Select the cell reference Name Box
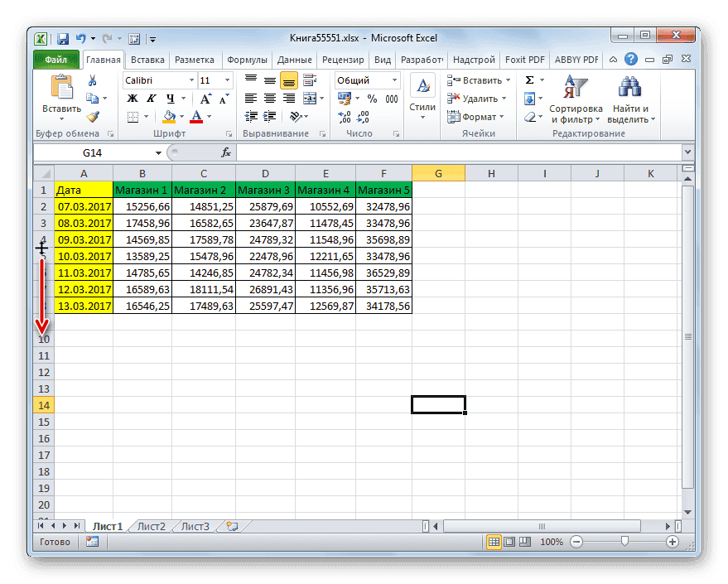Screen dimensions: 728x584 pos(91,152)
